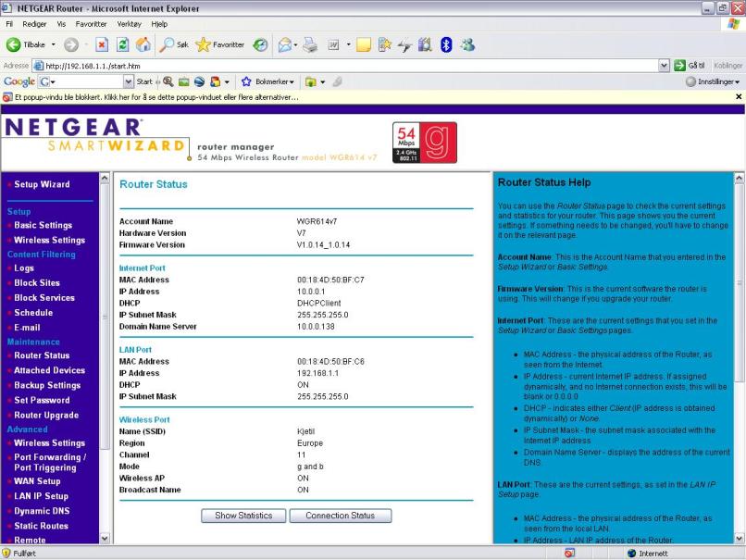
Task: Open WAN Setup link
Action: tap(37, 481)
